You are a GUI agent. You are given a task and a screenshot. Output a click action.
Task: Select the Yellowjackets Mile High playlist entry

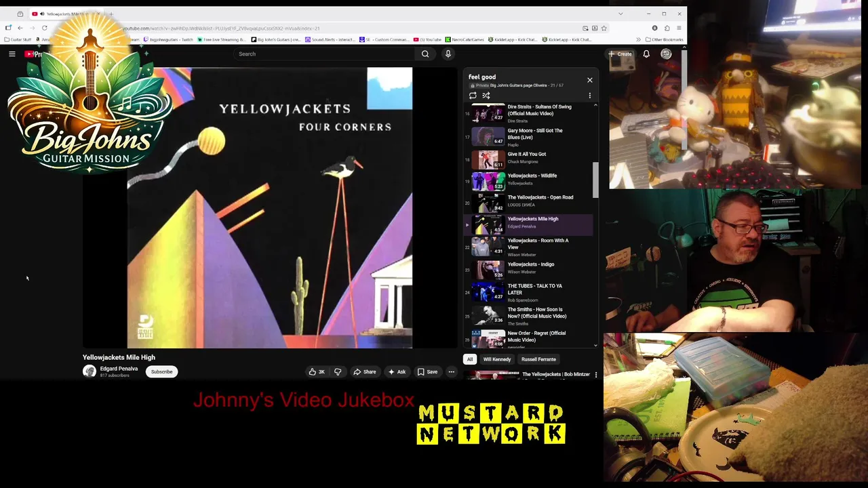coord(528,224)
